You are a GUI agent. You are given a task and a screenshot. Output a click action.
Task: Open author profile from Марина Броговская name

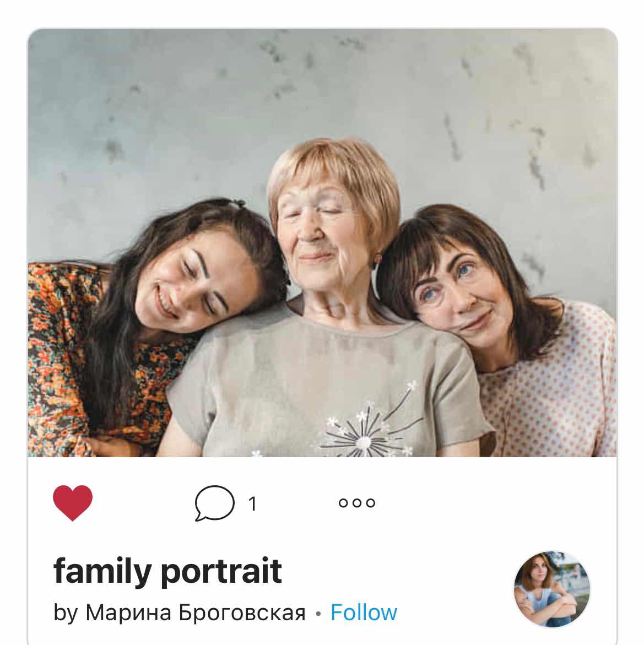pyautogui.click(x=195, y=613)
